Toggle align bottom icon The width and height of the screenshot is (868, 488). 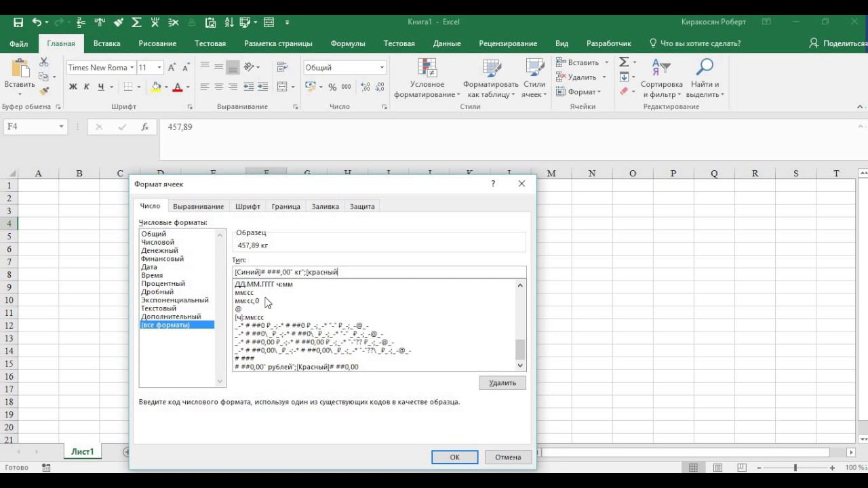tap(233, 67)
